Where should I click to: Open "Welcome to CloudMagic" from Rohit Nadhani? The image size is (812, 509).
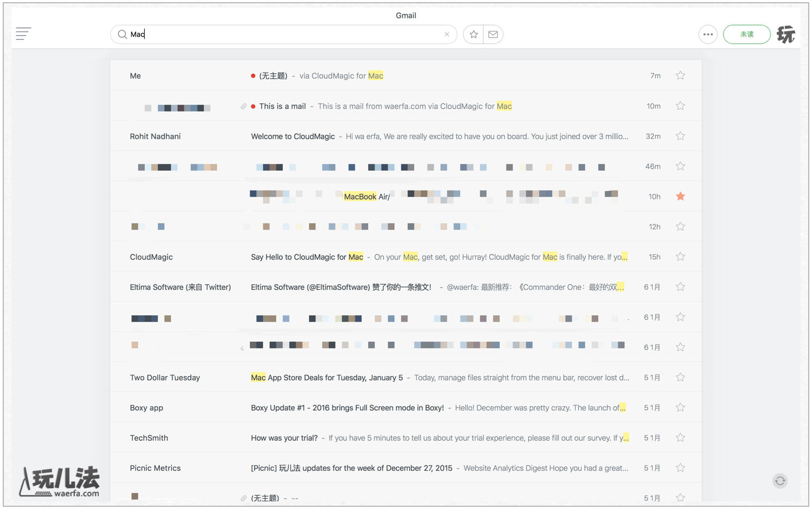click(406, 136)
